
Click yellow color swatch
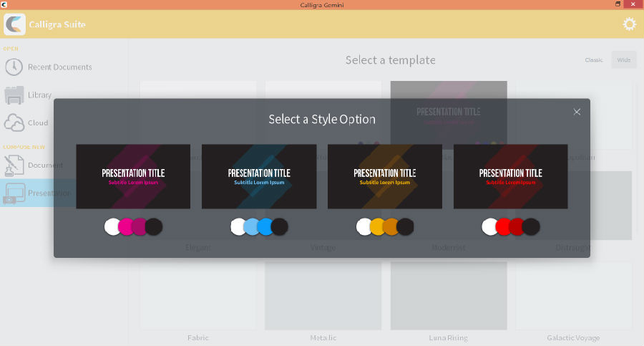click(376, 226)
